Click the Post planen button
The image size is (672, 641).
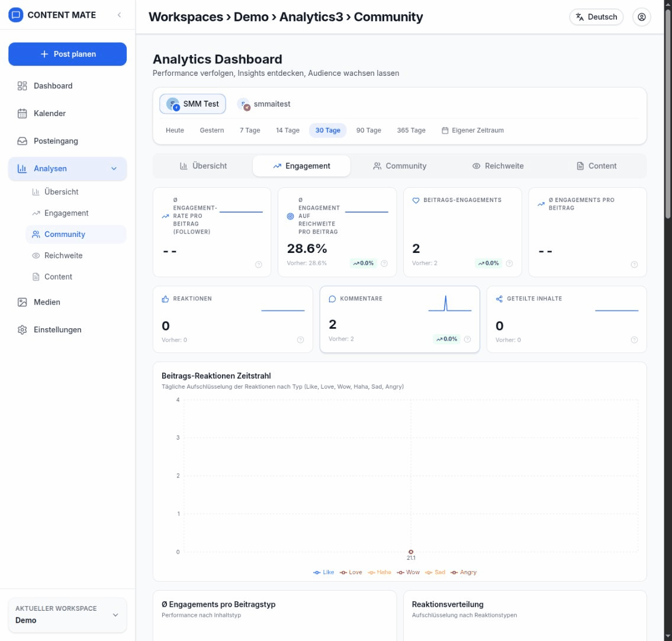click(x=67, y=54)
